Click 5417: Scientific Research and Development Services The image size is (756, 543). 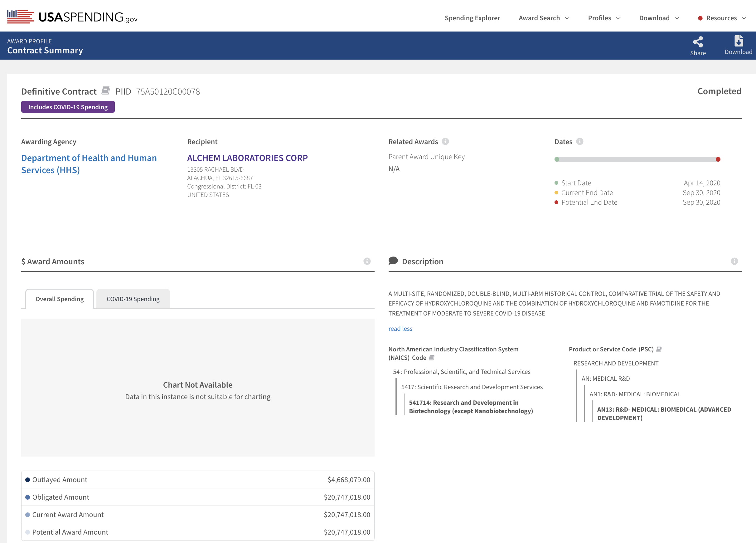coord(472,387)
